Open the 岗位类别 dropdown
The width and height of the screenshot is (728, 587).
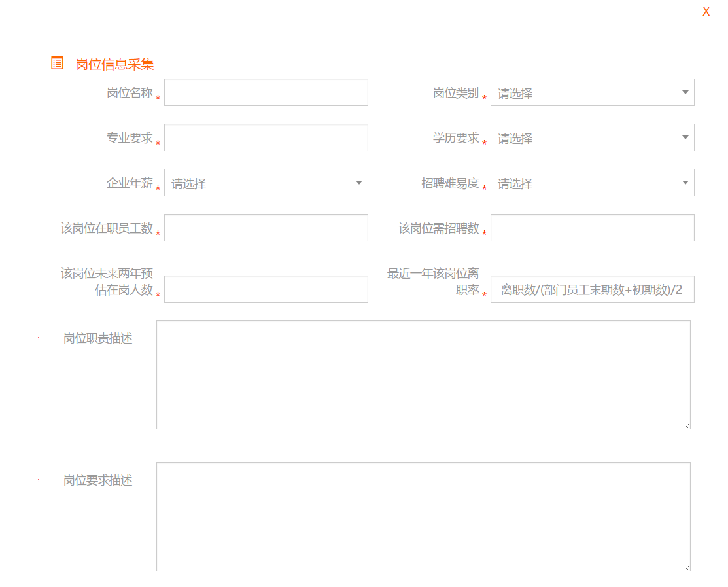click(592, 93)
